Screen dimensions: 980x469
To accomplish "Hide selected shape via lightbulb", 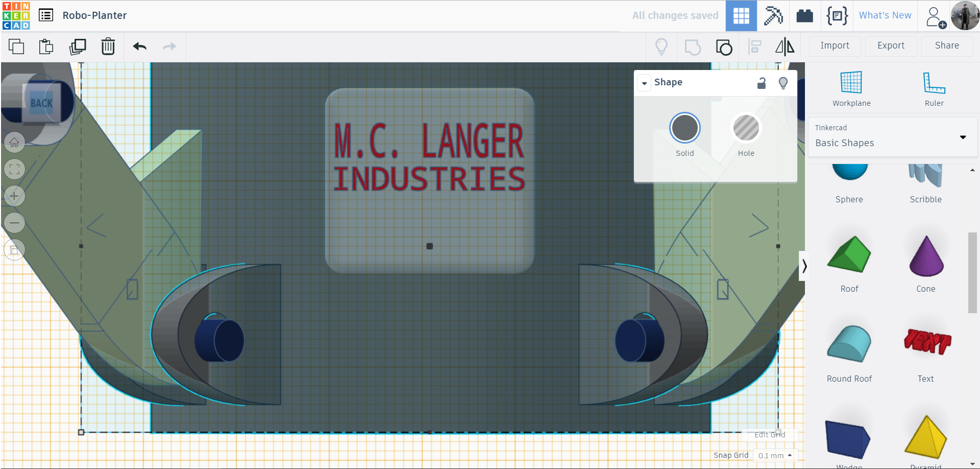I will (783, 83).
